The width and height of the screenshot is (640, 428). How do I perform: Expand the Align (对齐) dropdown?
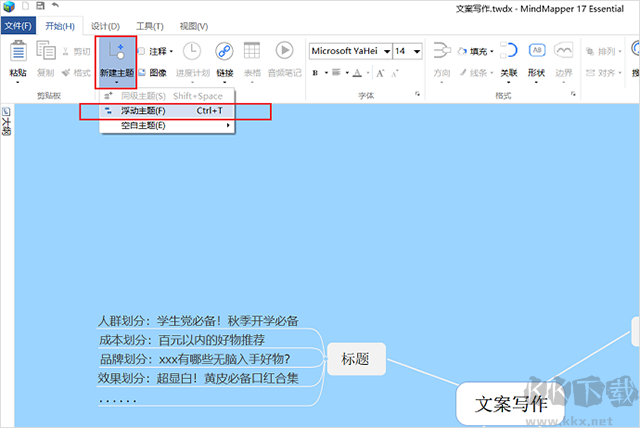click(620, 73)
